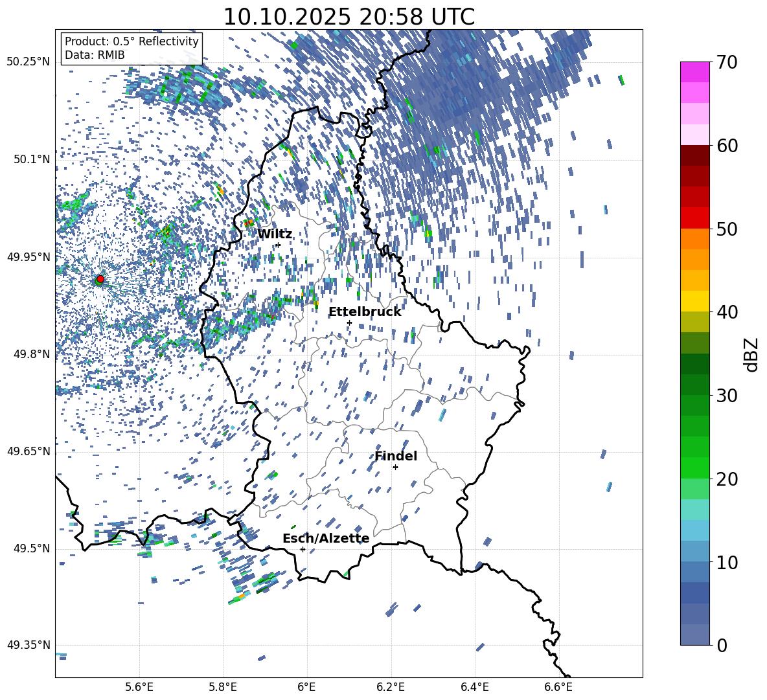
Task: Click the colorbar tick label 60
Action: (x=727, y=146)
